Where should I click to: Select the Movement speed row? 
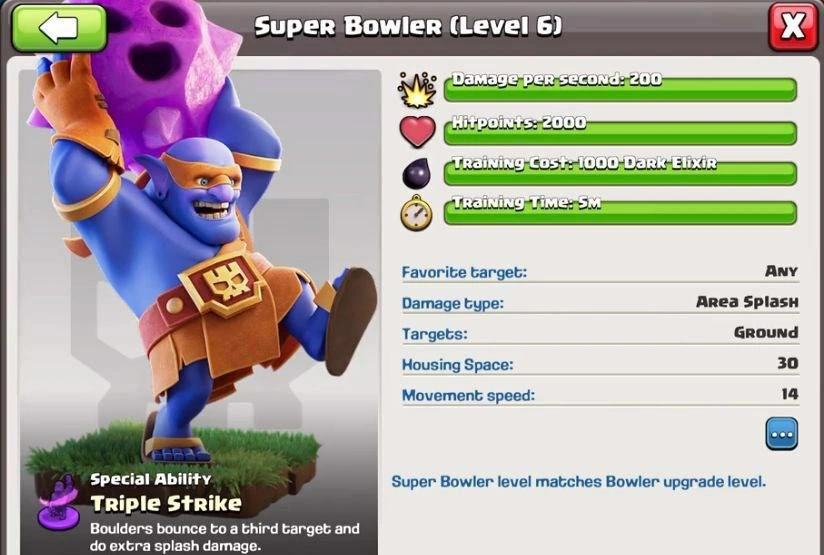point(600,395)
